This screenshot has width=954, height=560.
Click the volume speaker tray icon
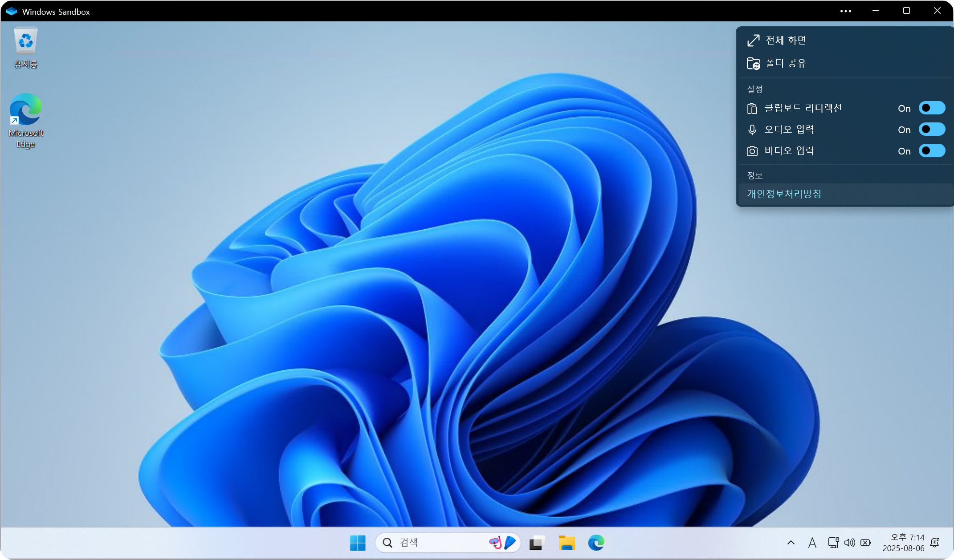coord(849,543)
